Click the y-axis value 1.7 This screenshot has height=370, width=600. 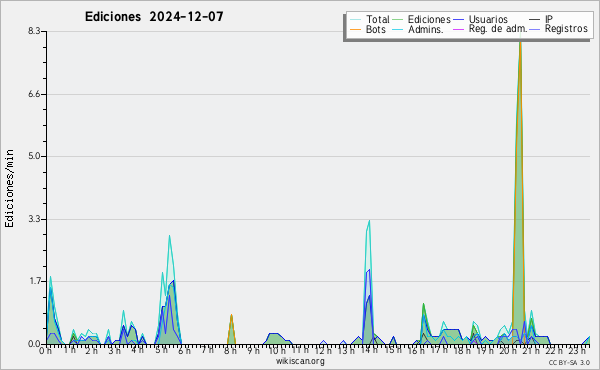pos(34,281)
